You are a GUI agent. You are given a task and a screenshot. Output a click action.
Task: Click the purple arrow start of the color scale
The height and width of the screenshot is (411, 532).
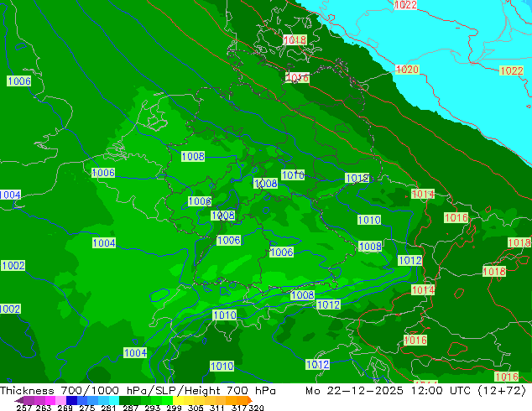(18, 400)
